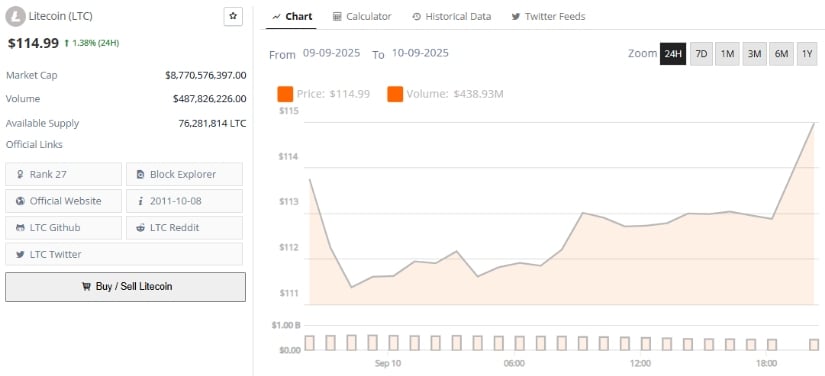The image size is (825, 376).
Task: Open the LTC Github link
Action: (64, 228)
